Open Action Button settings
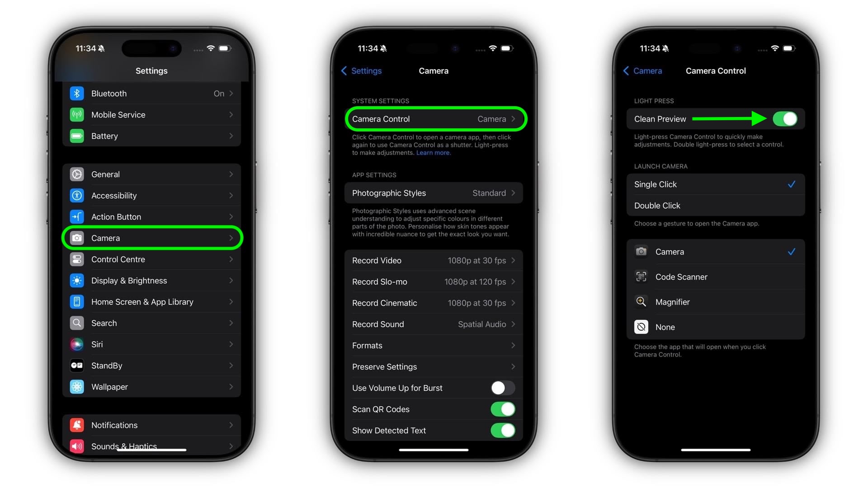868x488 pixels. click(151, 216)
